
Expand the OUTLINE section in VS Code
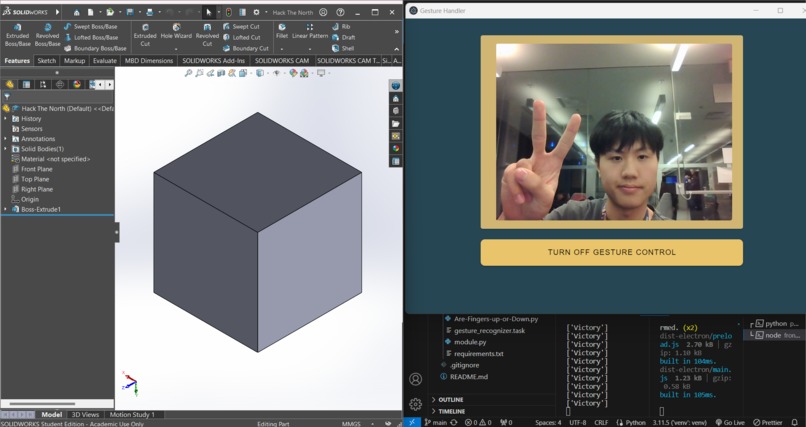point(451,399)
